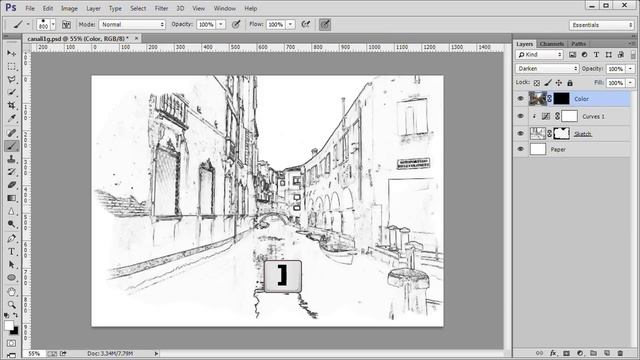Open layer Fill arrow

click(x=631, y=83)
